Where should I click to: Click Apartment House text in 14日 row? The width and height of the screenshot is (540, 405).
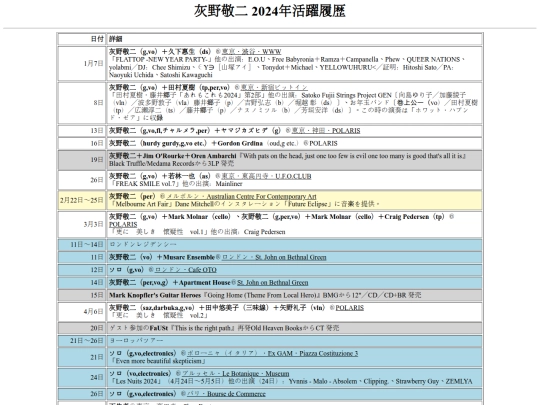(204, 283)
